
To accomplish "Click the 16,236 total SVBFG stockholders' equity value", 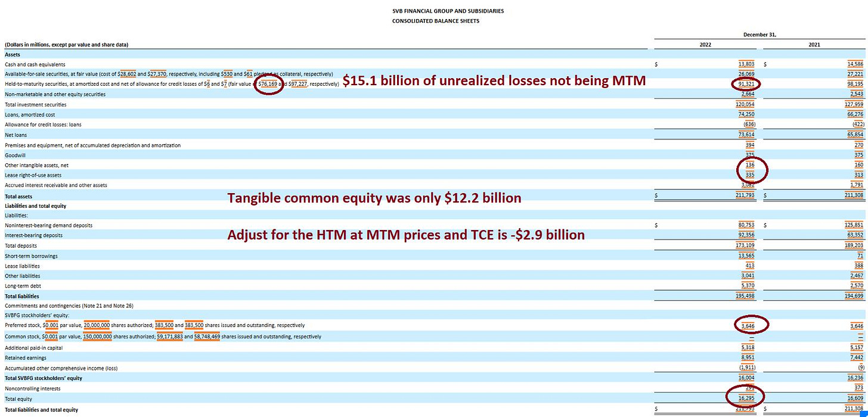I will point(855,378).
